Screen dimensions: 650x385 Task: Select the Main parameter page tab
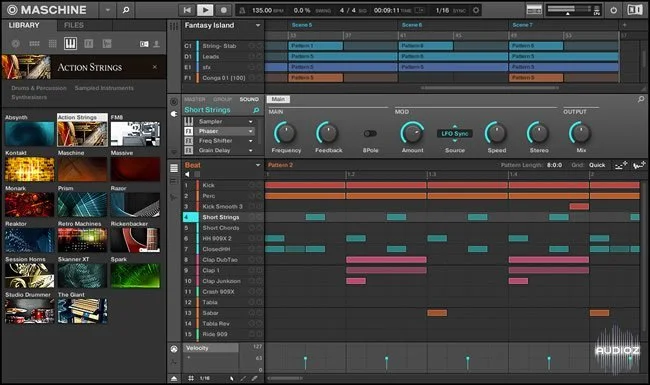click(x=278, y=99)
